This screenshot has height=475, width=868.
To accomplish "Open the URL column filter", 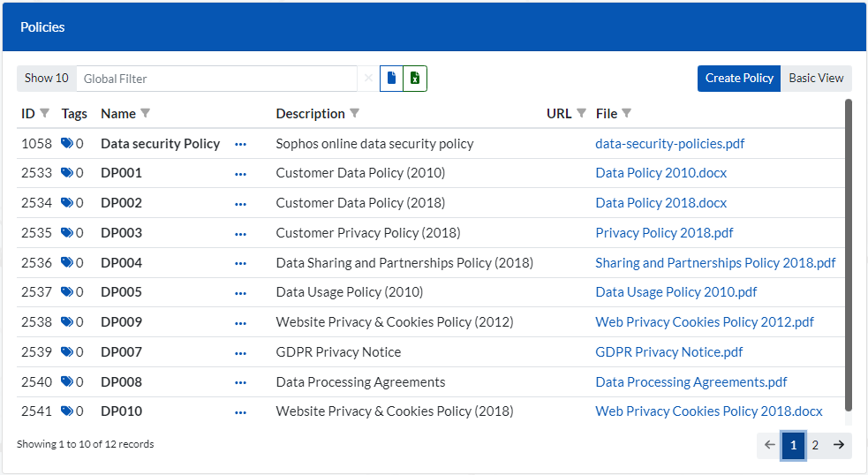I will [x=581, y=114].
